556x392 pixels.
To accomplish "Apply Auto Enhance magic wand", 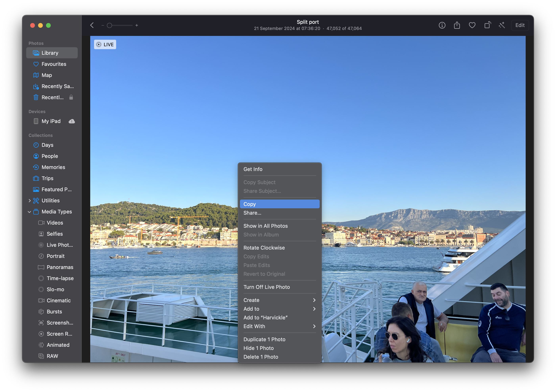I will pos(502,25).
